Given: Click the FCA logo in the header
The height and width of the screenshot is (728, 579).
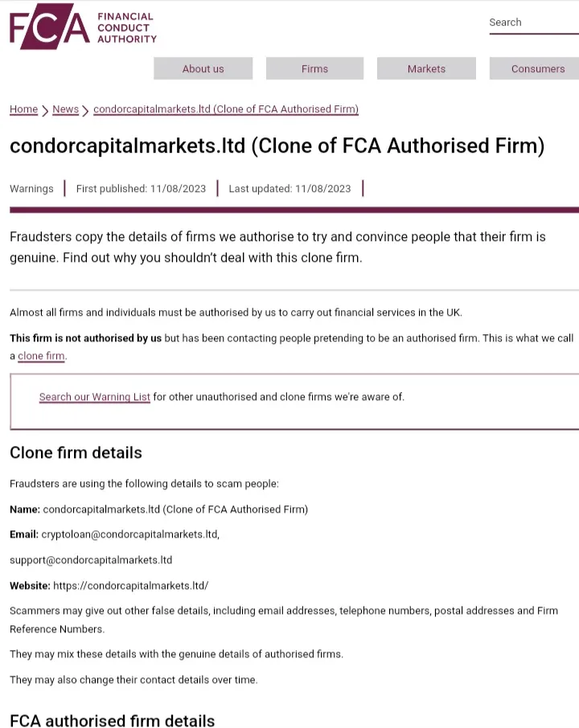Looking at the screenshot, I should click(50, 27).
